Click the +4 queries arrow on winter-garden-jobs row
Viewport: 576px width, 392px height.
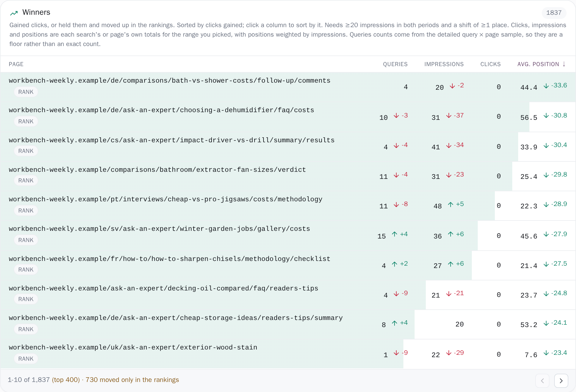click(x=395, y=234)
